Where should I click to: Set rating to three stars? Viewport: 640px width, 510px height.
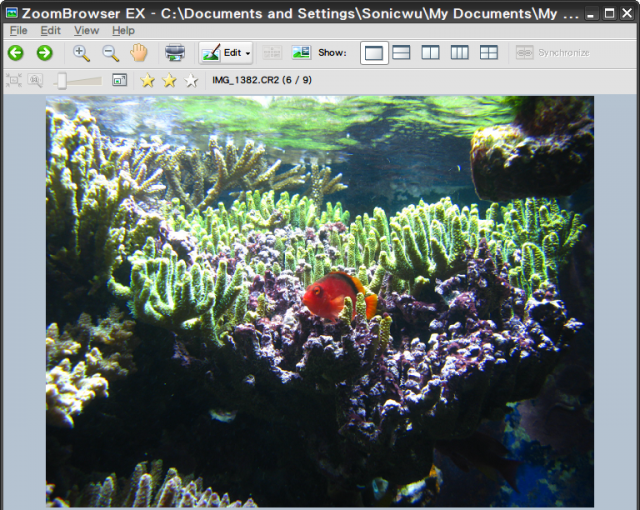point(191,80)
